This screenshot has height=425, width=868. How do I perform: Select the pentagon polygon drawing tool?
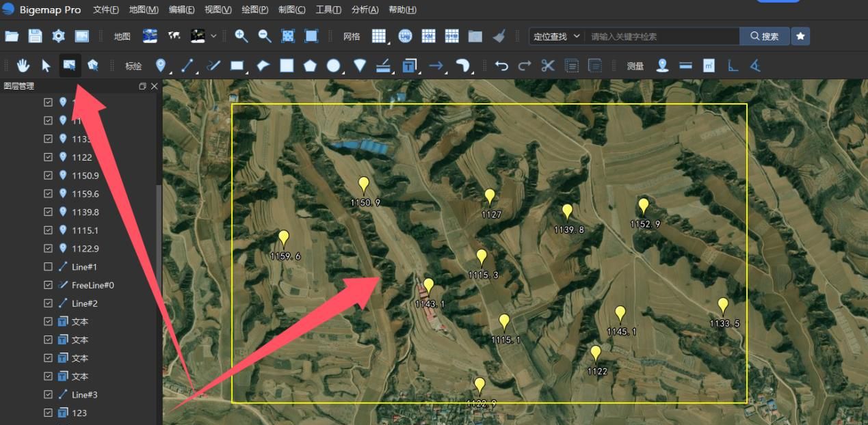coord(310,66)
